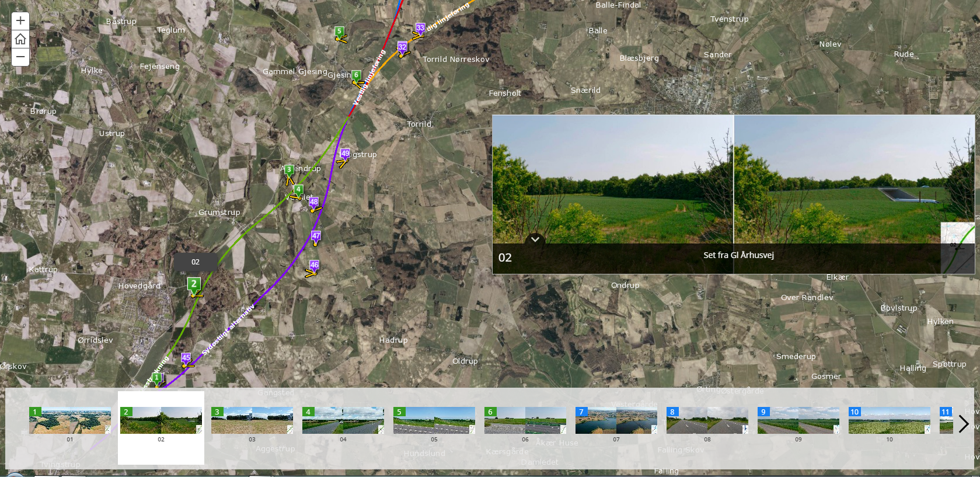The height and width of the screenshot is (477, 980).
Task: Click the zoom out minus button
Action: pyautogui.click(x=20, y=57)
